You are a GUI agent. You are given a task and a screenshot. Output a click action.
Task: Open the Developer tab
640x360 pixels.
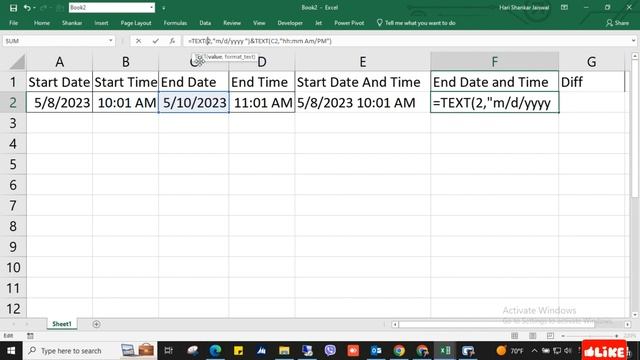290,23
